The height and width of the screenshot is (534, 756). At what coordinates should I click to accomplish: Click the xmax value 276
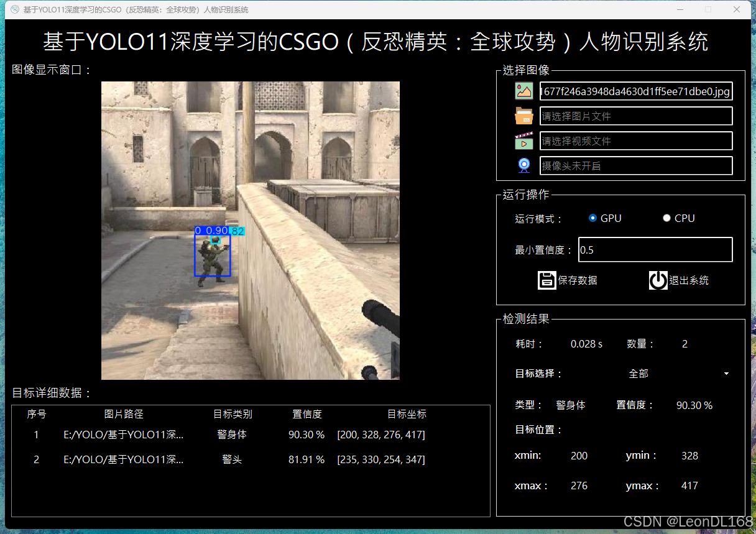pos(579,486)
